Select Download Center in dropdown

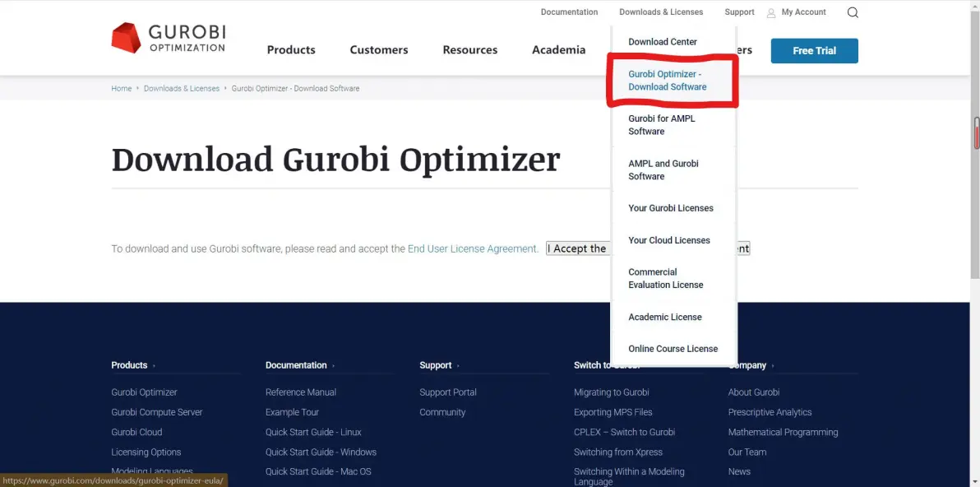663,42
